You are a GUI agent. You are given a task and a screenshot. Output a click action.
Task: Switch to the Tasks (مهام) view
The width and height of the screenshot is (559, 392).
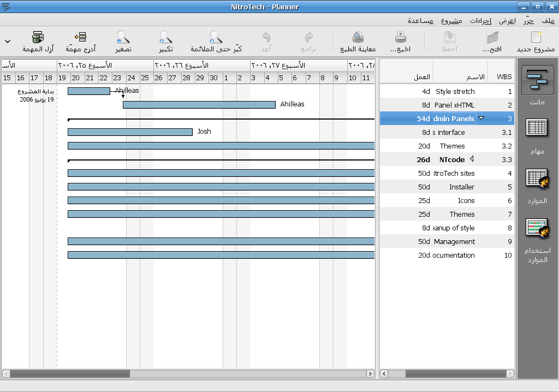pyautogui.click(x=537, y=128)
